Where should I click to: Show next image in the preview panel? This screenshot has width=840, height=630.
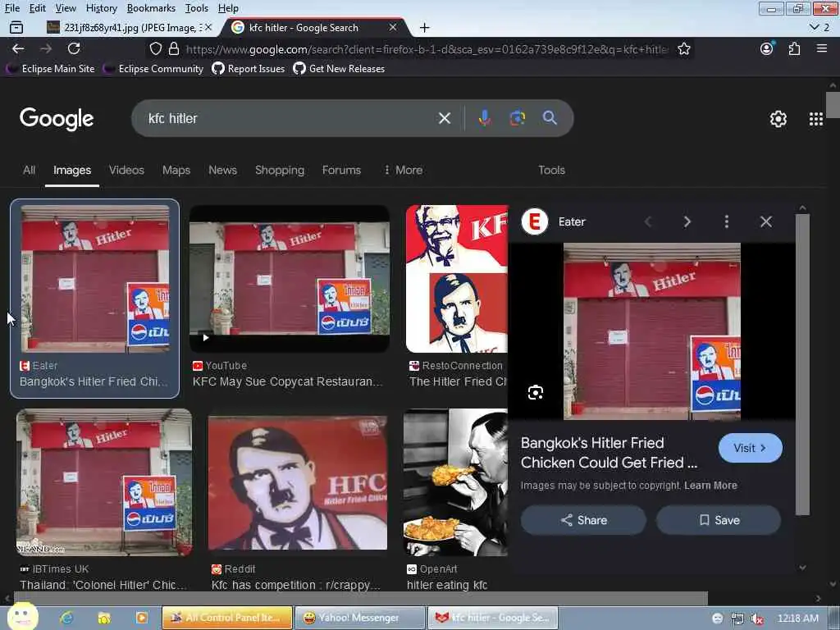click(x=687, y=221)
